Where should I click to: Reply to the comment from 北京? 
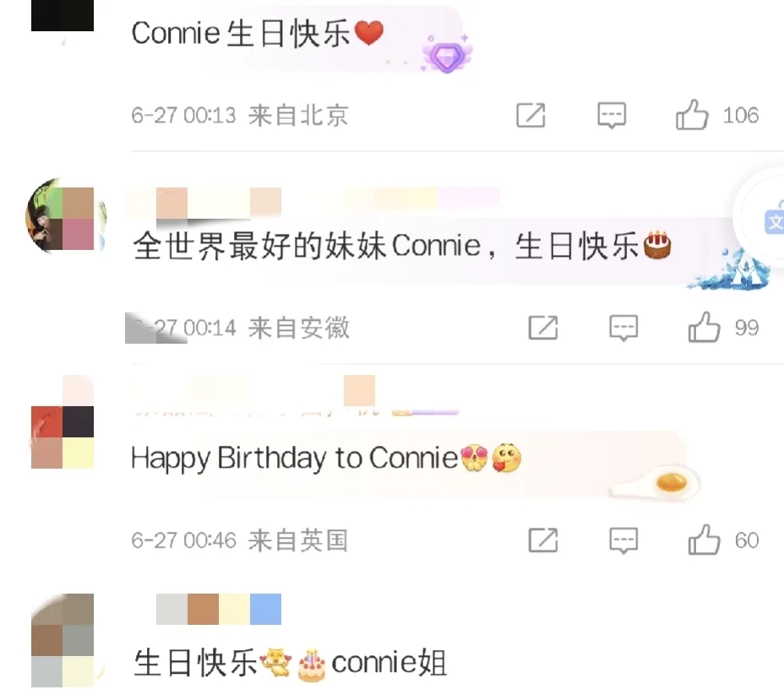(612, 116)
